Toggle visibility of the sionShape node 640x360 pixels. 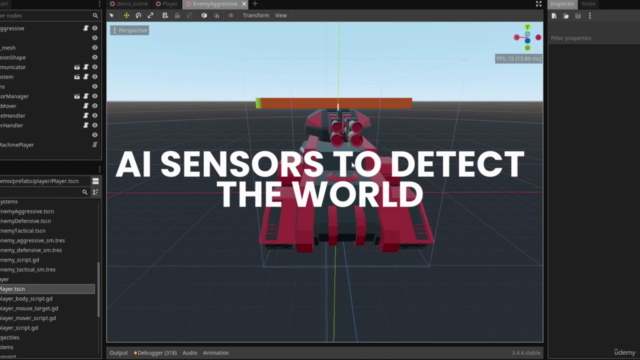point(95,58)
